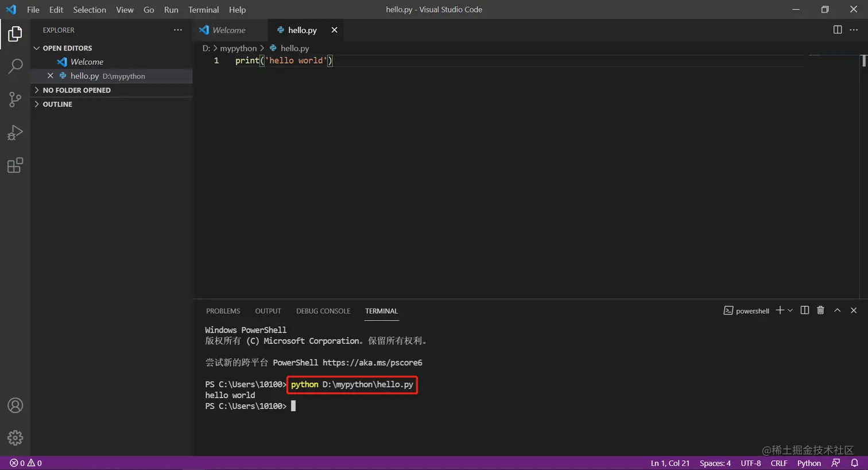Click the Spaces: 4 indentation setting
The width and height of the screenshot is (868, 470).
715,463
